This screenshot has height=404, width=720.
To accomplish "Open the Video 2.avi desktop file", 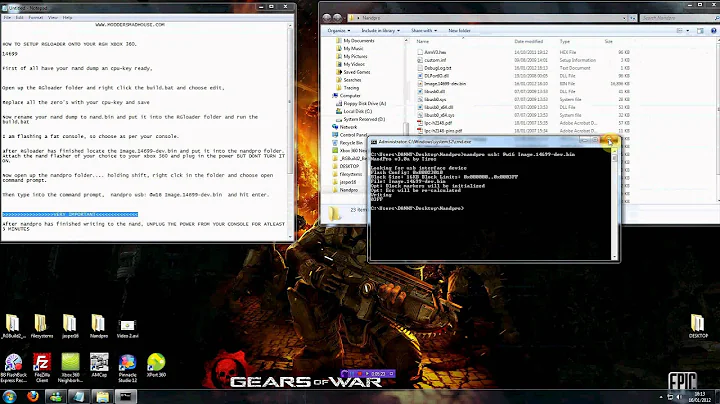I will click(127, 328).
